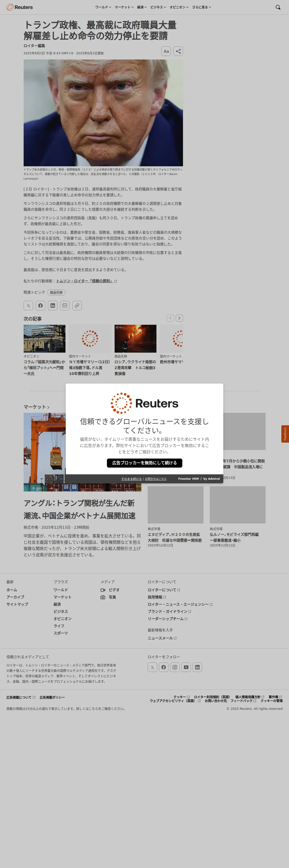Viewport: 289px width, 868px height.
Task: Open the Aa text size button
Action: 166,51
